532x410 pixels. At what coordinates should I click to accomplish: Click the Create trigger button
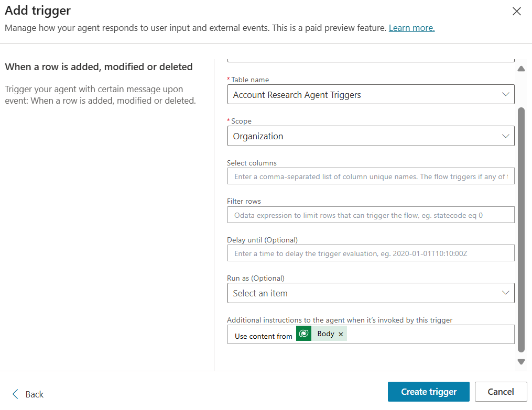[x=428, y=391]
